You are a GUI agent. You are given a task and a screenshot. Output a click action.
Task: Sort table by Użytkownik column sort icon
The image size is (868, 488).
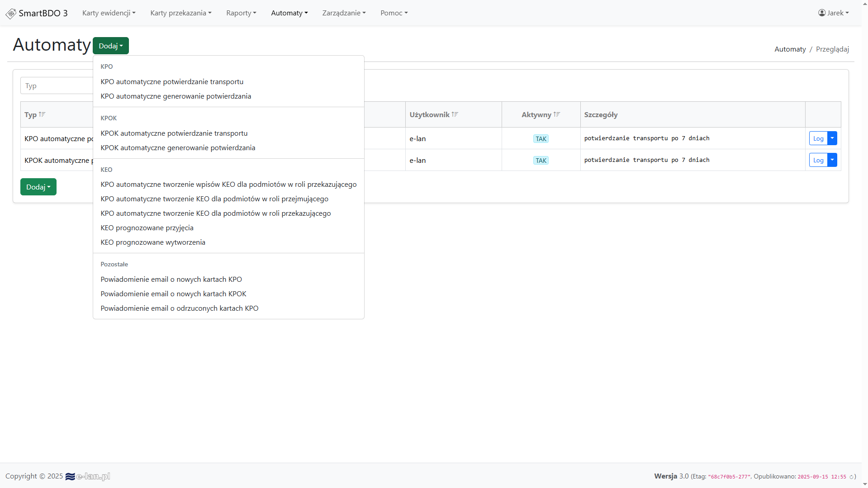click(x=455, y=114)
